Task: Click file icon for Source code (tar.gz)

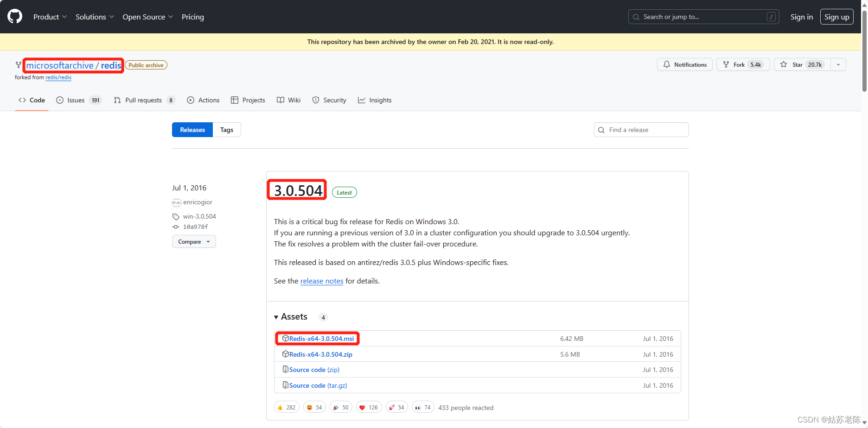Action: pos(286,385)
